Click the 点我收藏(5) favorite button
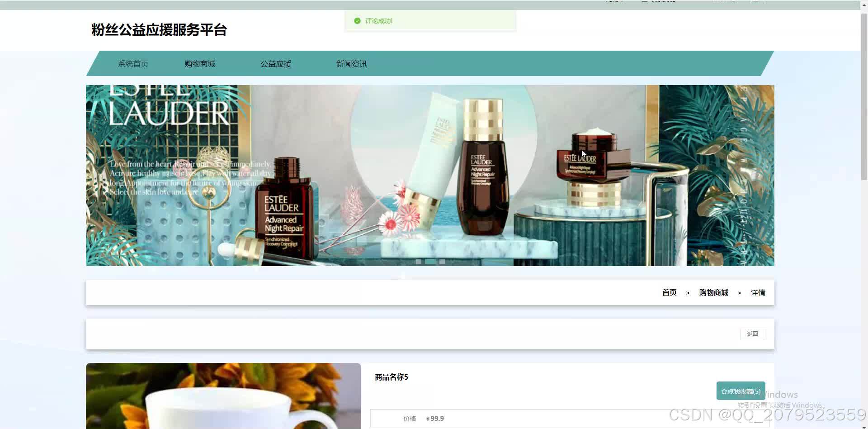Viewport: 868px width, 429px height. (x=741, y=391)
